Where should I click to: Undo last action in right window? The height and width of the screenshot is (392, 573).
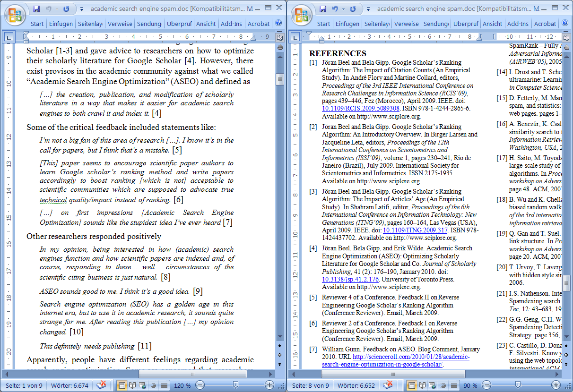tap(335, 9)
